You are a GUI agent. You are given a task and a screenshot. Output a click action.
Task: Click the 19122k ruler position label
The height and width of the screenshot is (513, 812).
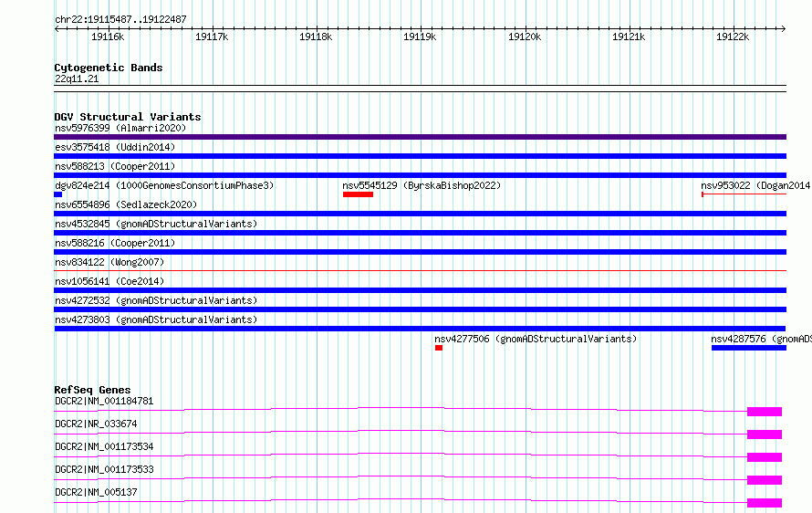point(733,37)
